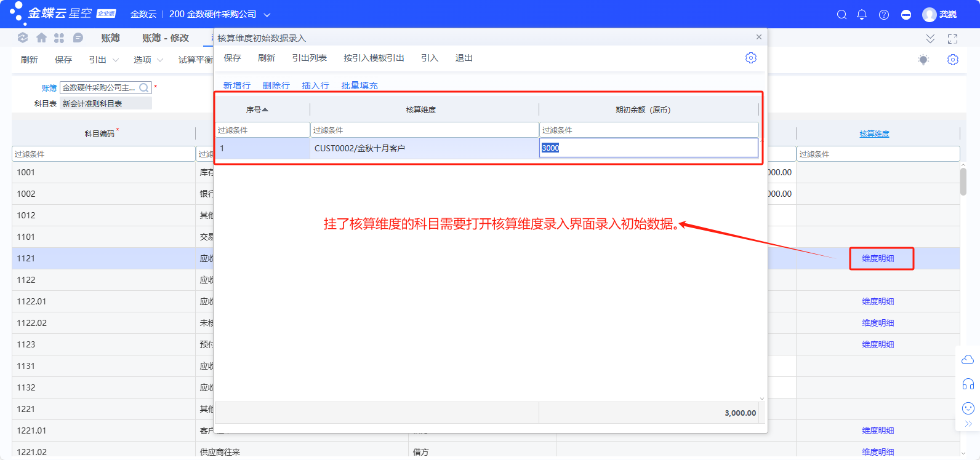Open the search icon in top bar
The height and width of the screenshot is (460, 980).
pyautogui.click(x=841, y=15)
